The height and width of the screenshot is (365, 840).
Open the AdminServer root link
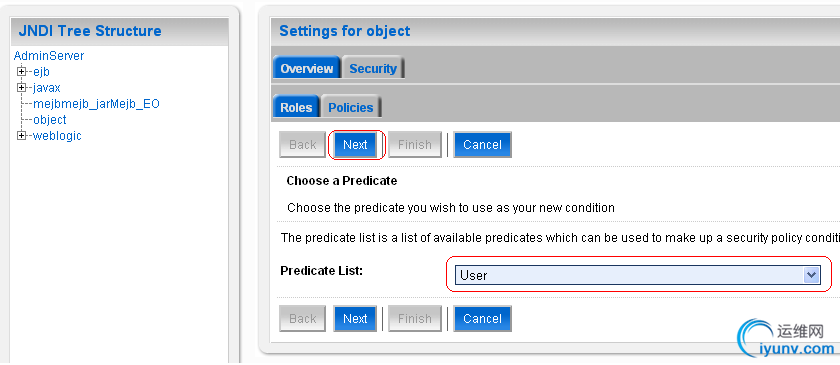click(49, 56)
